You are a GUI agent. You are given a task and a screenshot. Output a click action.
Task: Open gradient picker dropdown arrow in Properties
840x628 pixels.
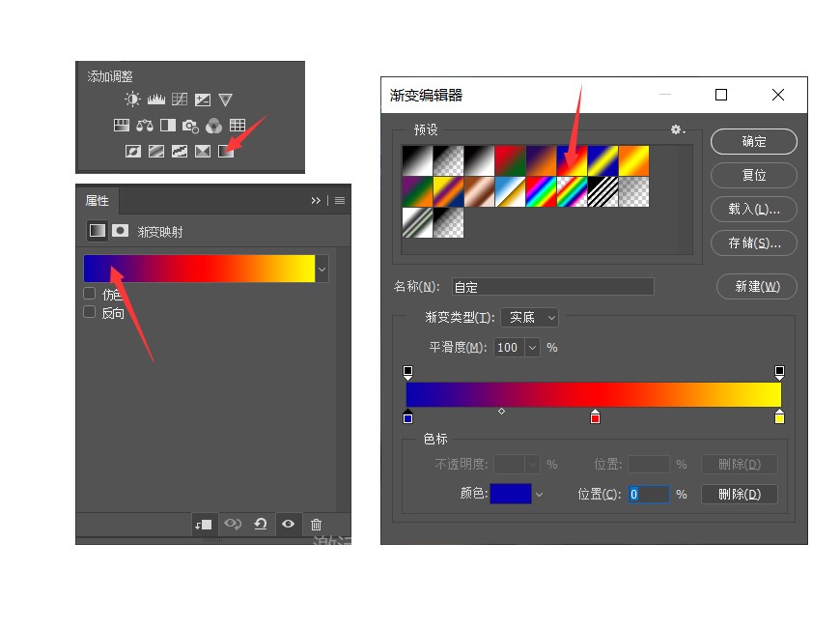coord(322,270)
